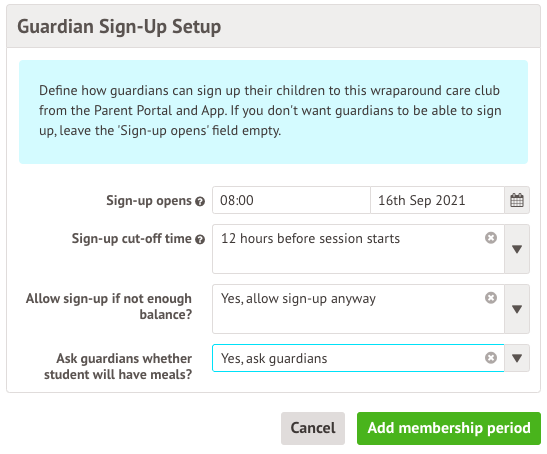Click the Guardian Sign-Up Setup title bar
The image size is (547, 454).
click(x=274, y=27)
